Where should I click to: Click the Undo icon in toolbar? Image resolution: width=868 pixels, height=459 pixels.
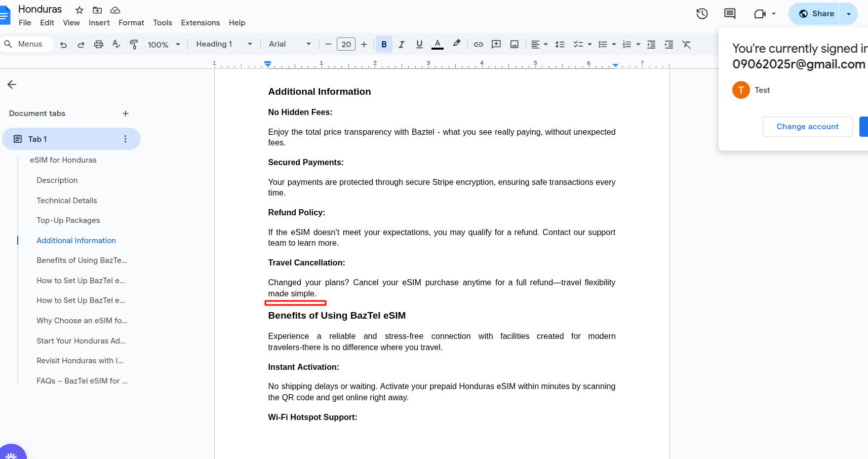click(x=63, y=45)
